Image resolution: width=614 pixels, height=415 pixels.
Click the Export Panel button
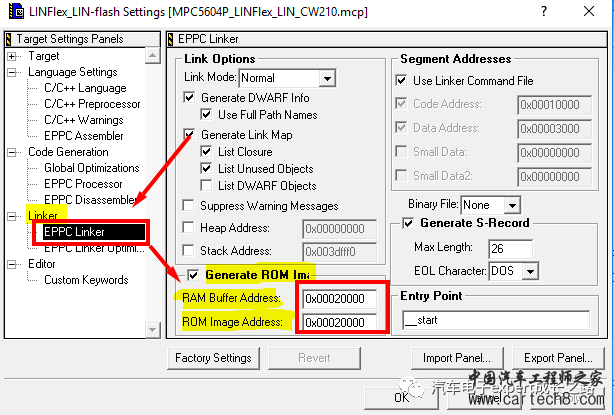(558, 358)
